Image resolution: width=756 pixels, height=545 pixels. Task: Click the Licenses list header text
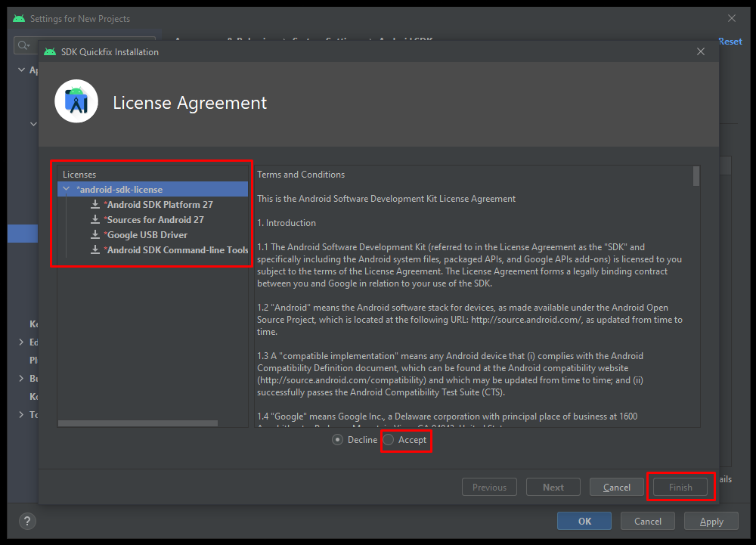(79, 175)
